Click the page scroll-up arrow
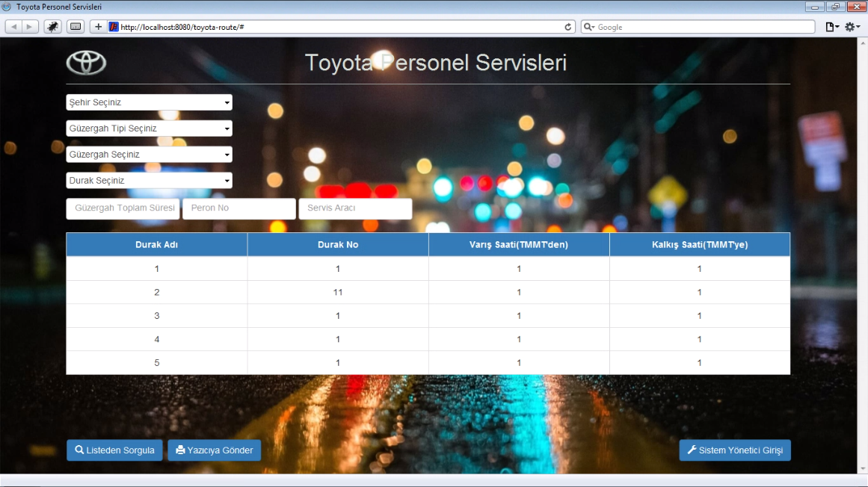Screen dimensions: 868x487 863,42
